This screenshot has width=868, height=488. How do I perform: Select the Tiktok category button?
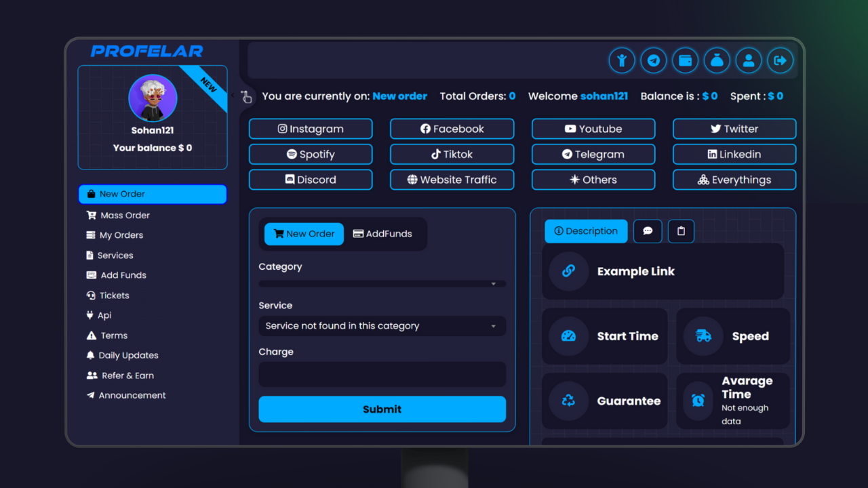(452, 154)
